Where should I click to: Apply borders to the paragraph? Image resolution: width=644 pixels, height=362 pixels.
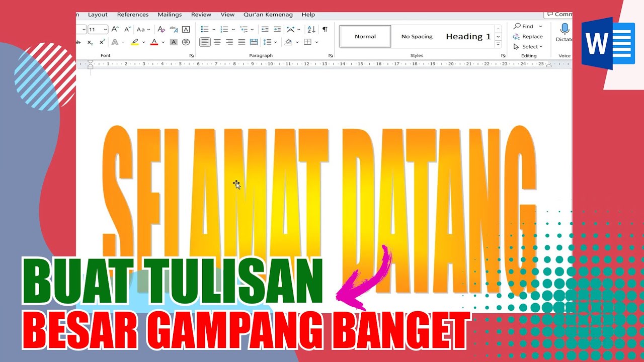pos(307,42)
